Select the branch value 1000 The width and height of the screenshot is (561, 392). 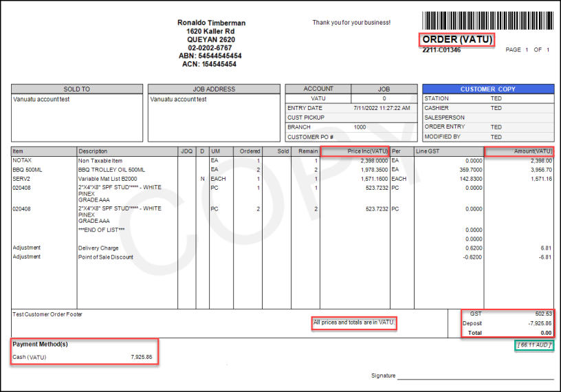click(x=360, y=127)
